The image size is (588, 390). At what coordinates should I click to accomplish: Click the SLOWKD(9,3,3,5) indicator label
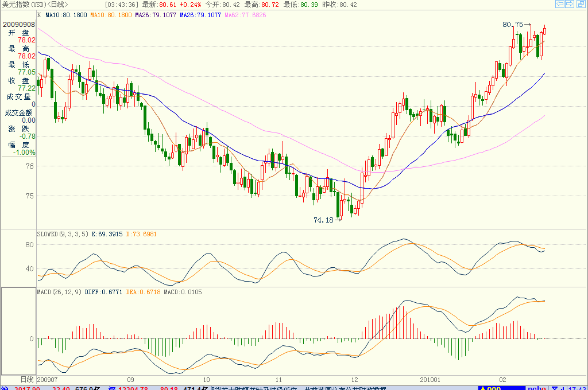63,234
